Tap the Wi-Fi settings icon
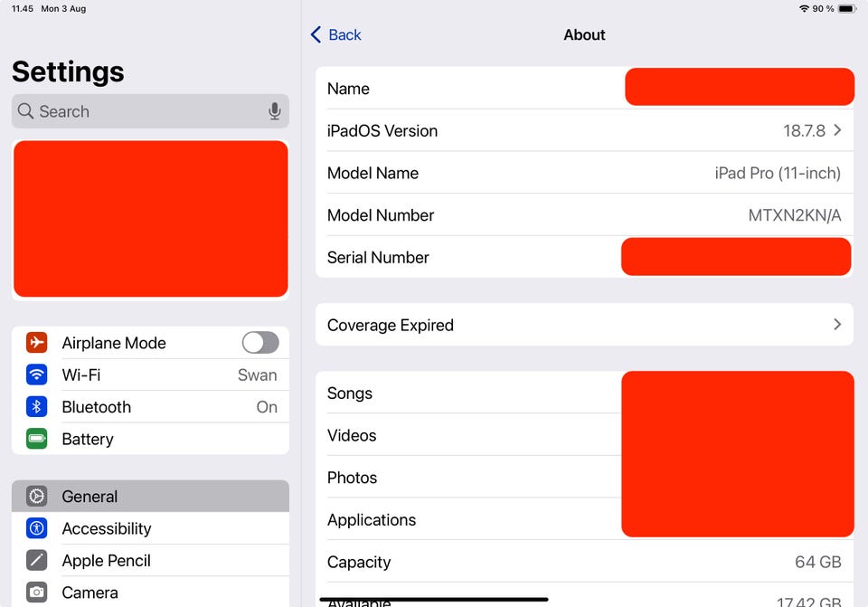This screenshot has height=607, width=868. 36,375
